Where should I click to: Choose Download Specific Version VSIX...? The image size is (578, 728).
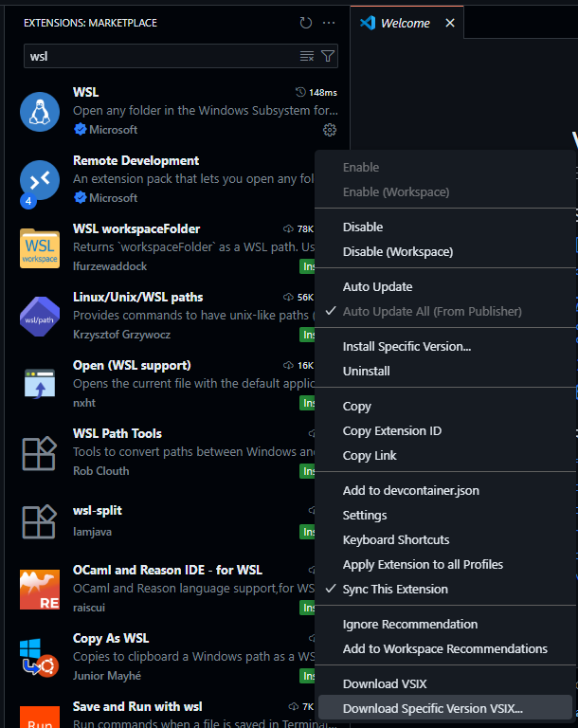click(x=443, y=708)
